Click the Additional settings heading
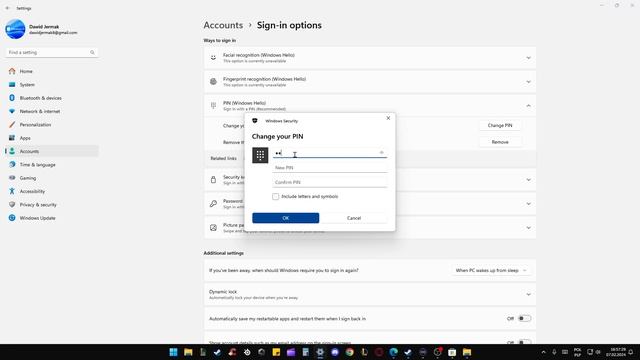 click(223, 253)
